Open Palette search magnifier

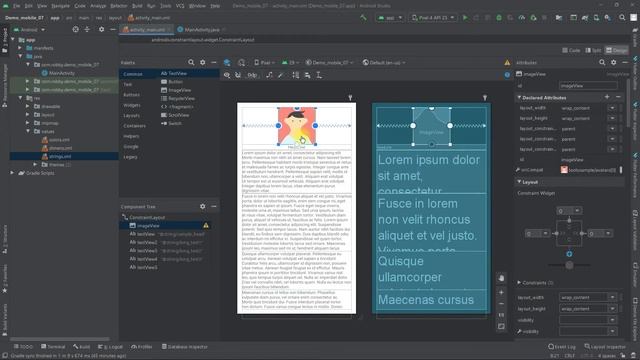click(191, 62)
